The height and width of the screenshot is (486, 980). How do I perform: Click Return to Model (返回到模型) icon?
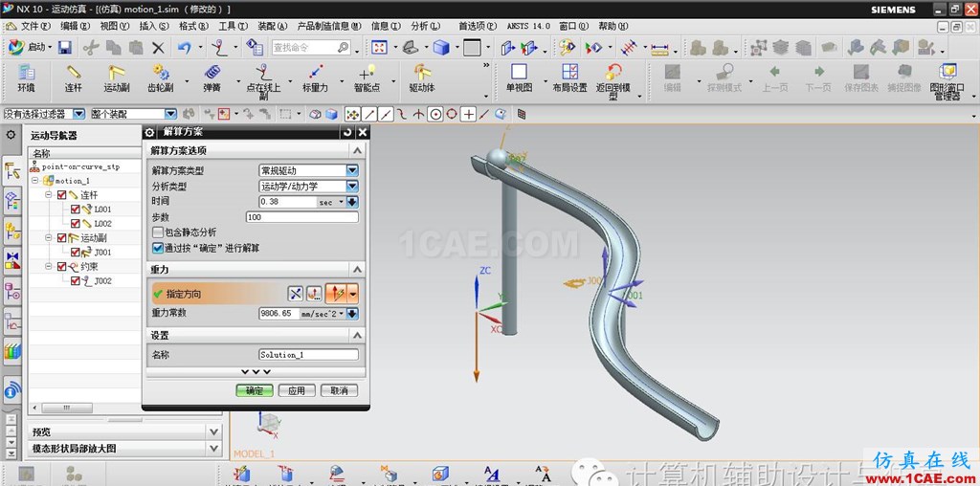click(x=613, y=82)
